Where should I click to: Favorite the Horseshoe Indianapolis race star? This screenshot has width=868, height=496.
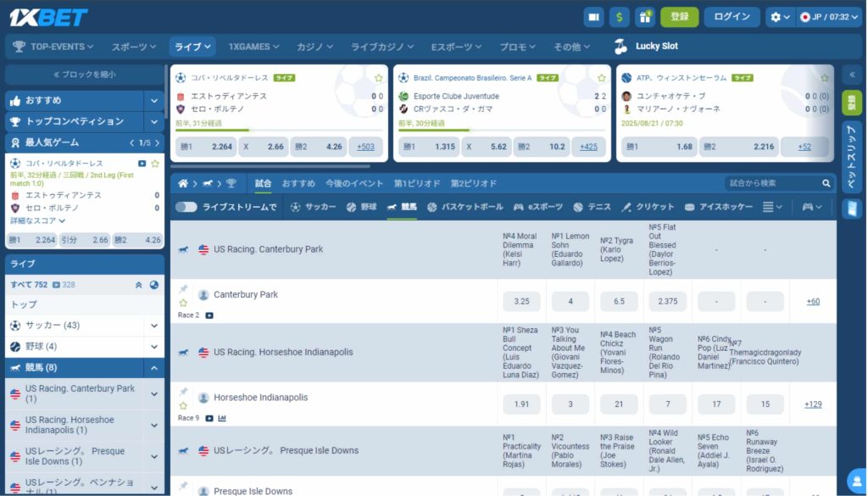coord(183,406)
